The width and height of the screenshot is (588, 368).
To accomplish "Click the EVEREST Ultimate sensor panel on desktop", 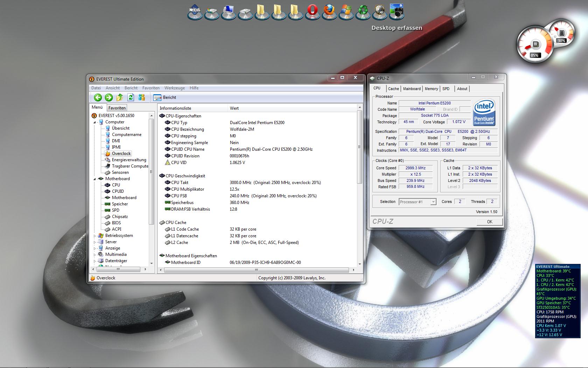I will tap(558, 301).
